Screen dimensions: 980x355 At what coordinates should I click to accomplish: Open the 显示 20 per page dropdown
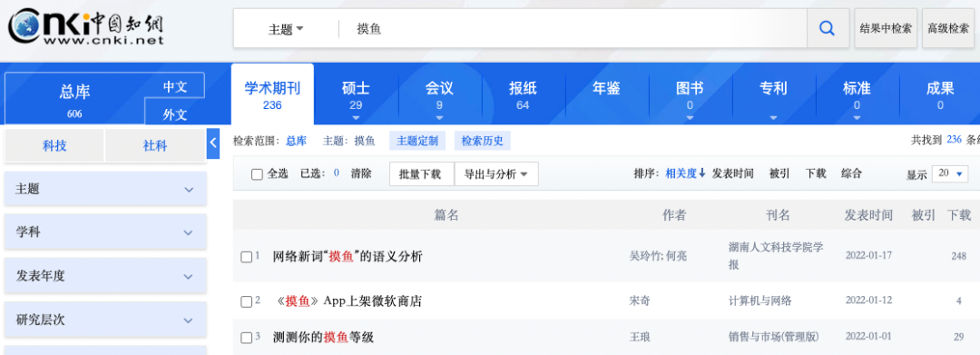pyautogui.click(x=950, y=173)
